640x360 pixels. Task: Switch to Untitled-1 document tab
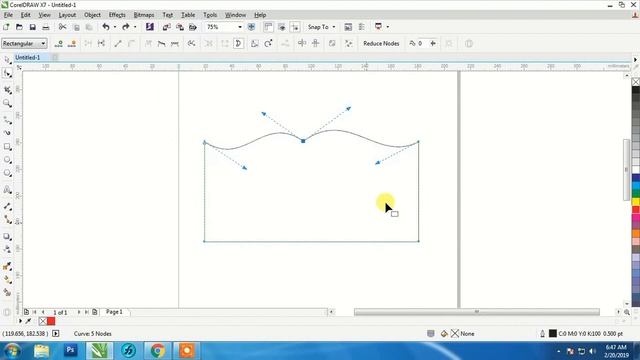(x=28, y=58)
